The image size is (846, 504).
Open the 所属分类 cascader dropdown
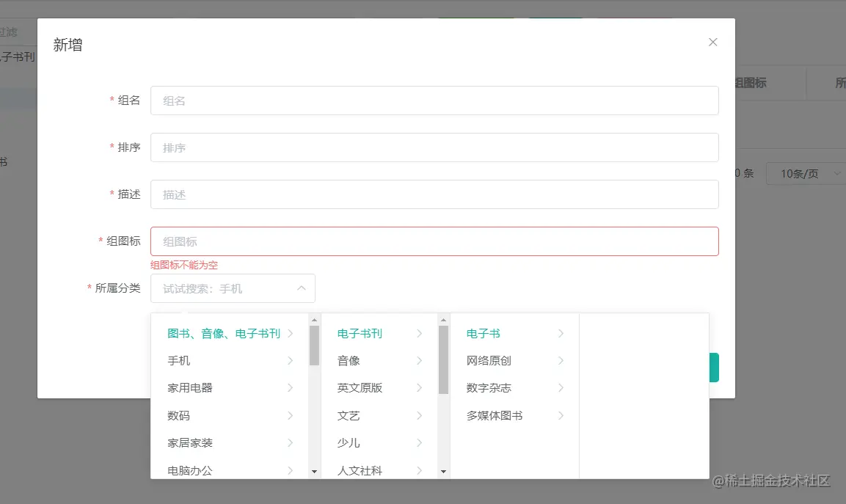233,288
